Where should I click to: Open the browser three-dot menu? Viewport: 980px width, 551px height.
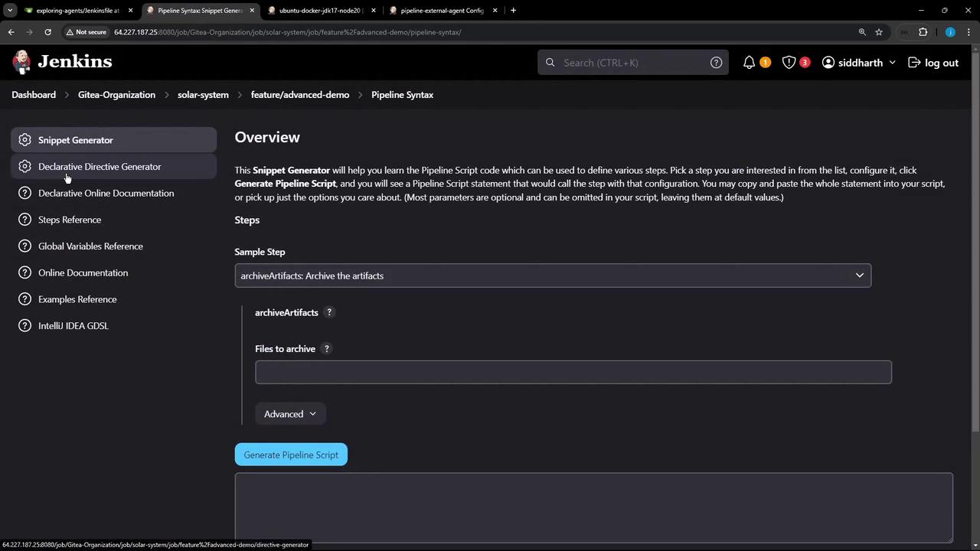coord(969,32)
